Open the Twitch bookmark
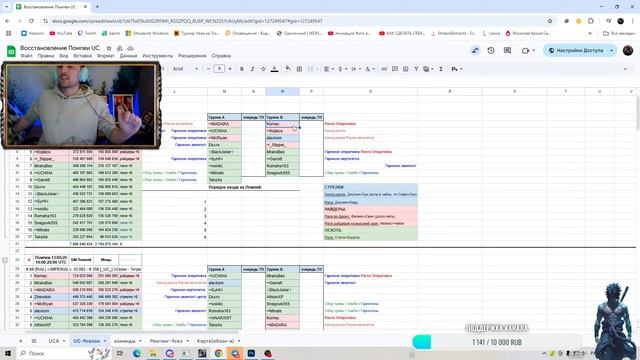 tap(87, 33)
